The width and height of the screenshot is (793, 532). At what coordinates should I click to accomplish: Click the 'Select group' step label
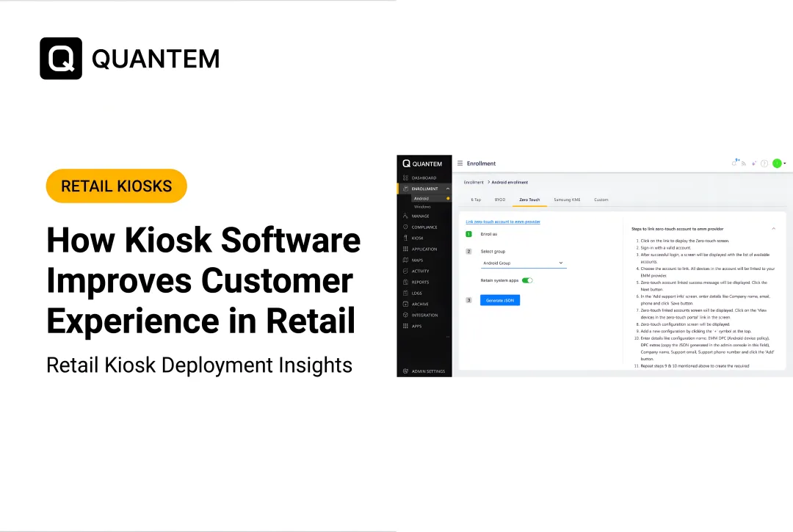point(493,251)
